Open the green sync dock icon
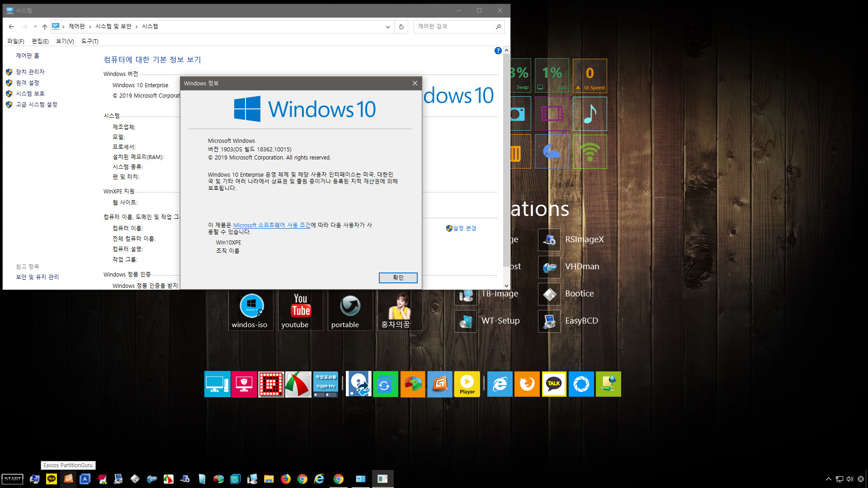868x488 pixels. point(386,384)
